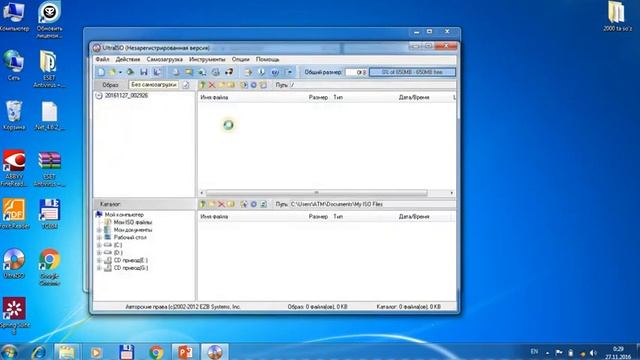Click the Convert image icon in main toolbar
This screenshot has width=640, height=360.
coord(202,72)
